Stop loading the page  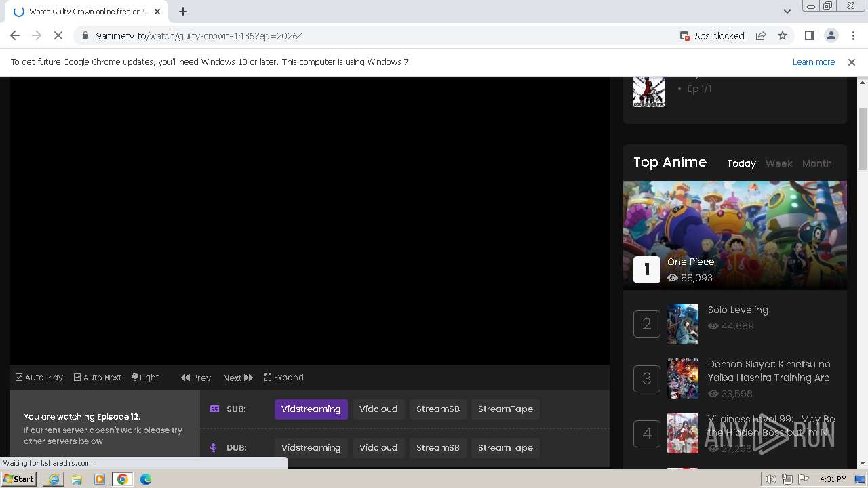pyautogui.click(x=59, y=36)
